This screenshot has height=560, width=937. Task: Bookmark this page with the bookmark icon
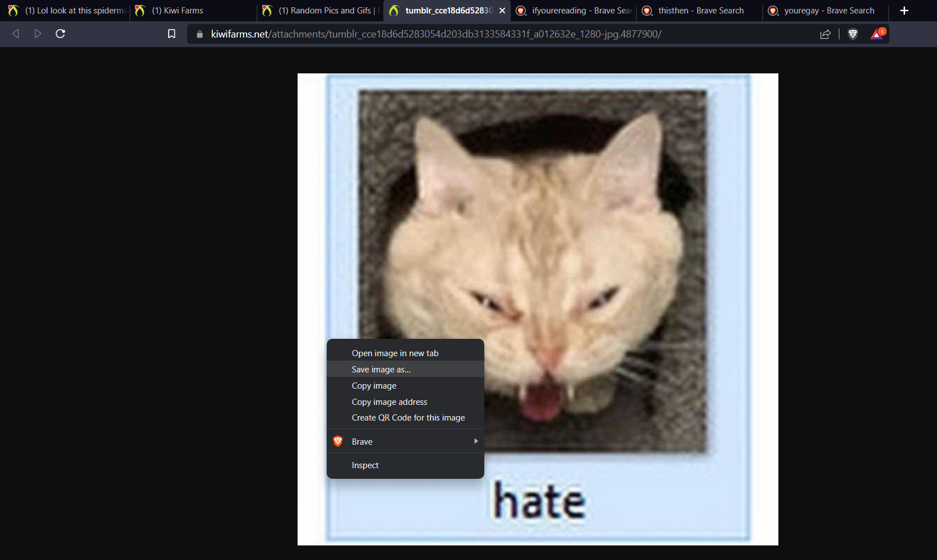[171, 34]
